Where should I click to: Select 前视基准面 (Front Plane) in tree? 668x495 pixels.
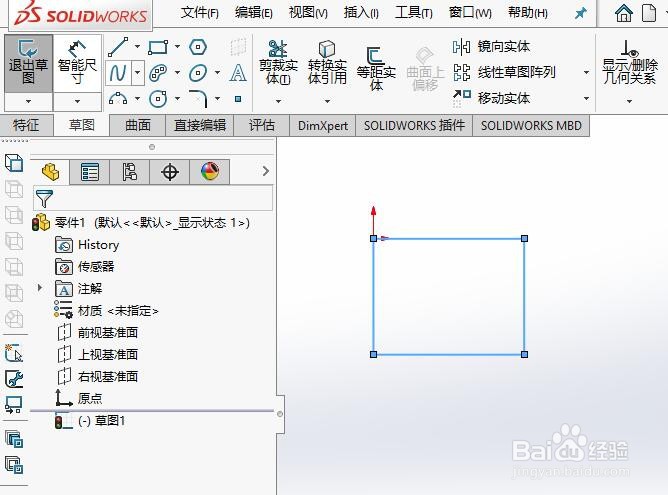point(97,332)
